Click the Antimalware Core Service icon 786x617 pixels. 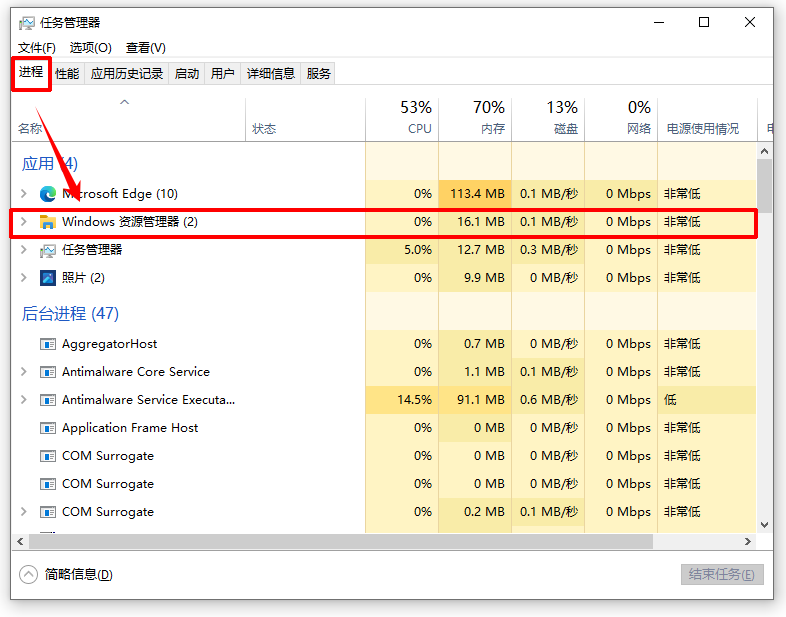click(48, 372)
